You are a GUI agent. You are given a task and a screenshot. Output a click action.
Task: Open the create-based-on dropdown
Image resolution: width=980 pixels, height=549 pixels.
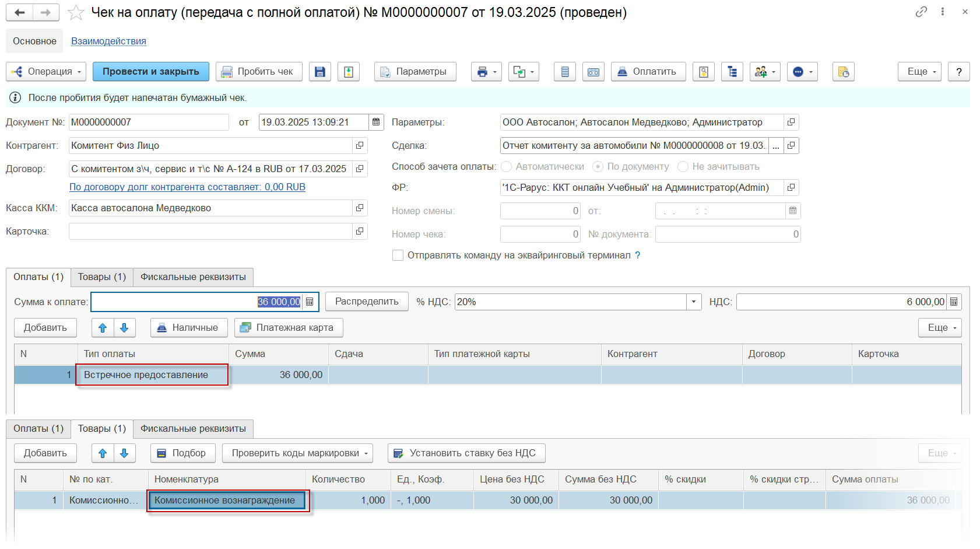point(524,72)
